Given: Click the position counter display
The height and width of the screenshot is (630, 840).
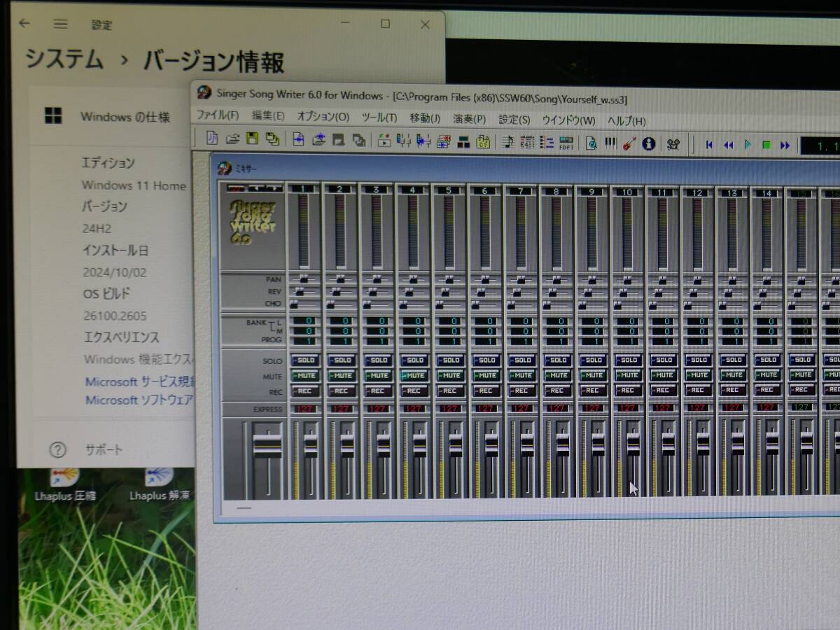Looking at the screenshot, I should [x=819, y=146].
